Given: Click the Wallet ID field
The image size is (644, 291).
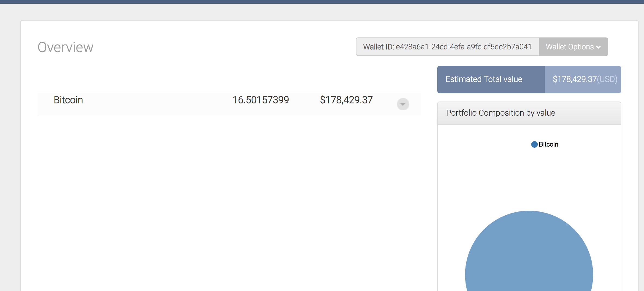Looking at the screenshot, I should pos(447,47).
